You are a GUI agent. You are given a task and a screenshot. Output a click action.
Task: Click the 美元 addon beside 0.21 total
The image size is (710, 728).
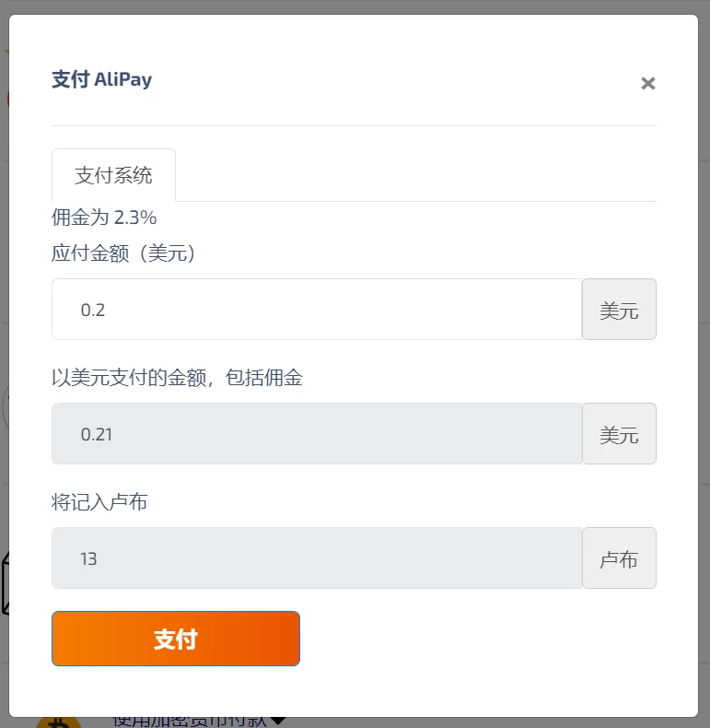(619, 434)
